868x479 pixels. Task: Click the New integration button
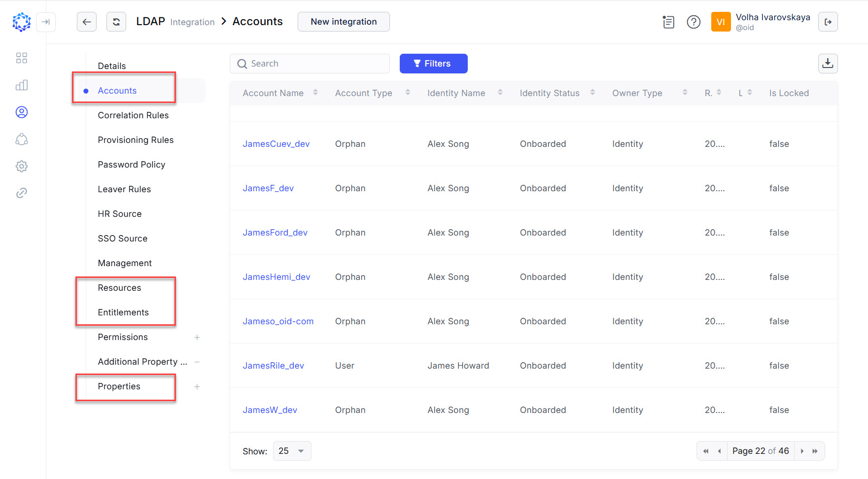coord(344,22)
